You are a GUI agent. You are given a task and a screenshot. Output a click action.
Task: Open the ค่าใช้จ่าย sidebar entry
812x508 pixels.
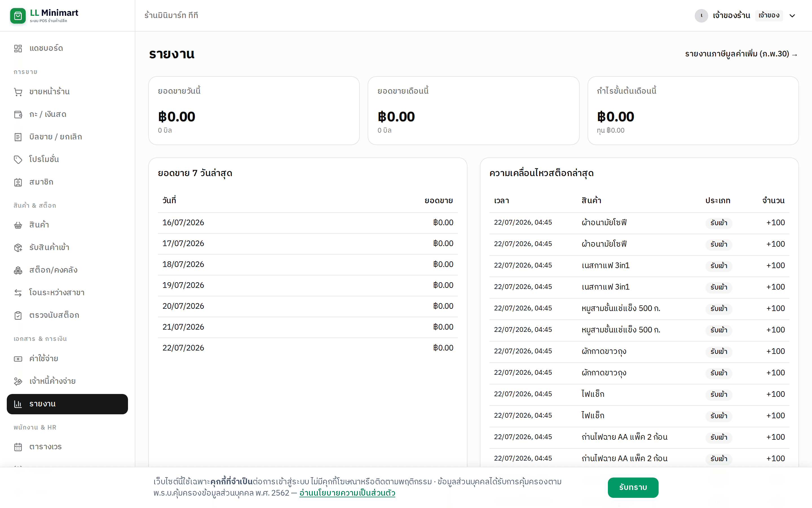click(x=67, y=359)
